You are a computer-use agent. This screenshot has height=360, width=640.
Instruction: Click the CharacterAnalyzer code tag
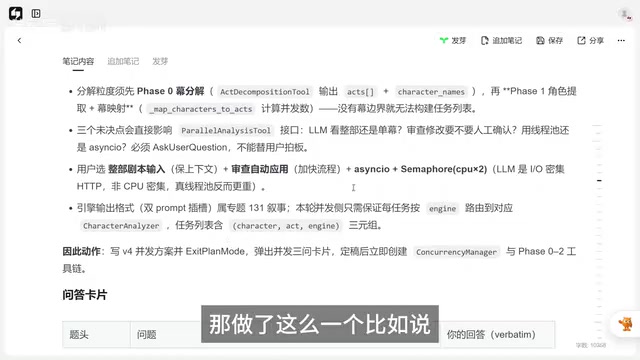pos(121,226)
